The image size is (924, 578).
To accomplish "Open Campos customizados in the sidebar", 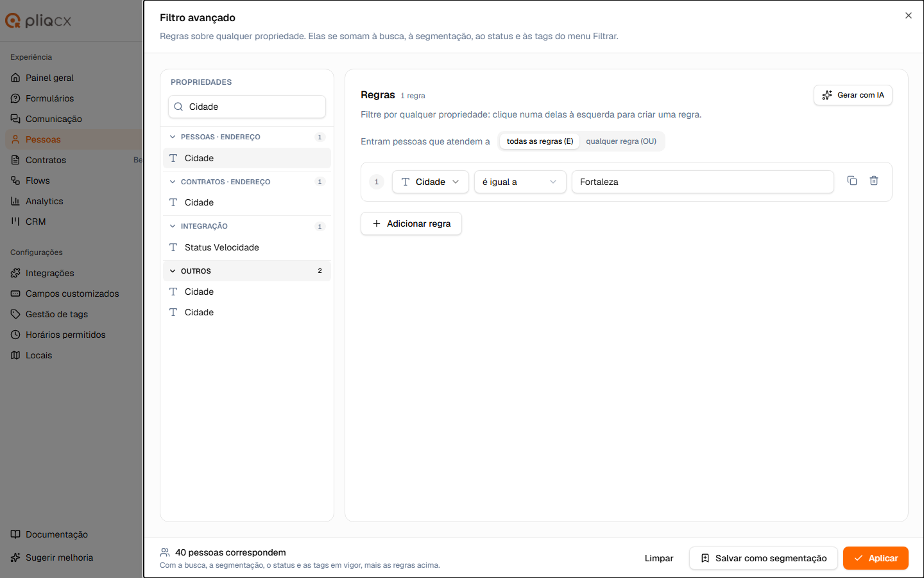I will [72, 293].
